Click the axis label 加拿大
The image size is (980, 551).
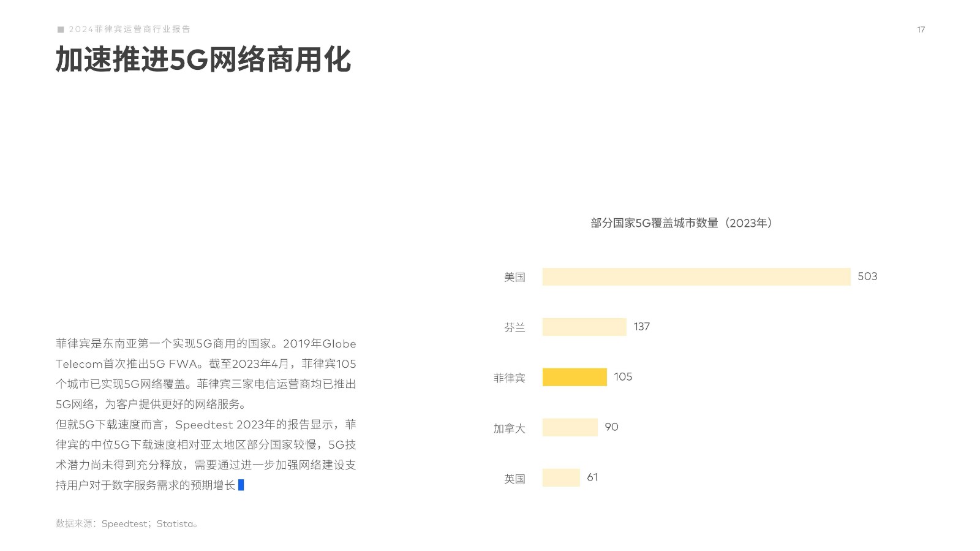click(509, 428)
